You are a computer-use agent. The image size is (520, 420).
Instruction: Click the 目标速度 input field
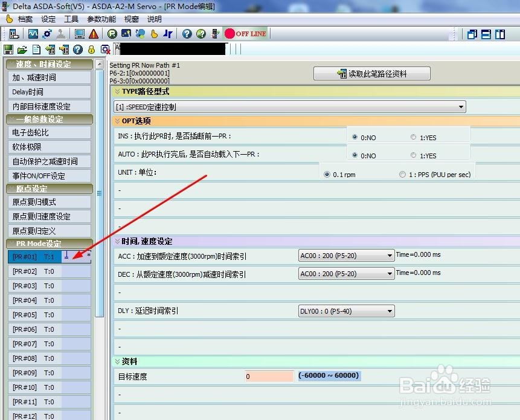point(269,376)
